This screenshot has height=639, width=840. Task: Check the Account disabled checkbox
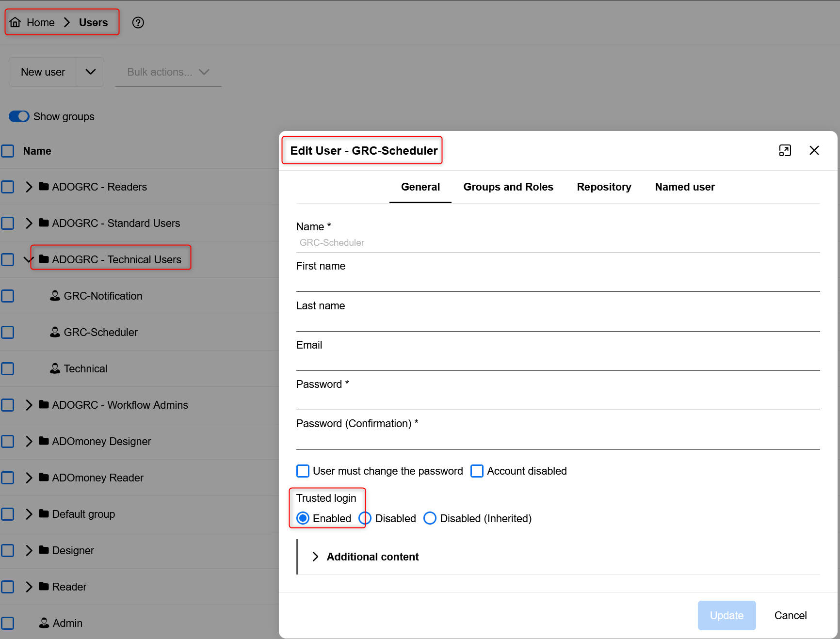[477, 471]
